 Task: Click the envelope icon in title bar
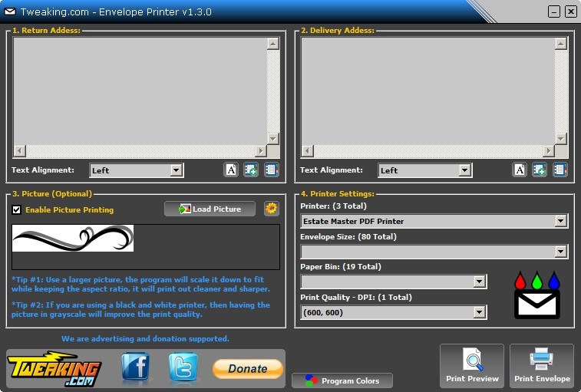tap(10, 12)
